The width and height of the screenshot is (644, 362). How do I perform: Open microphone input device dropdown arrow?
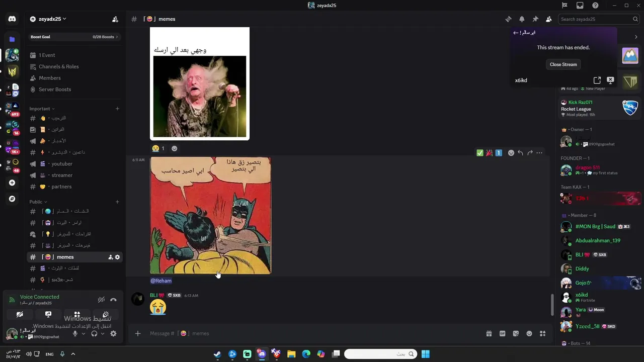pos(84,333)
